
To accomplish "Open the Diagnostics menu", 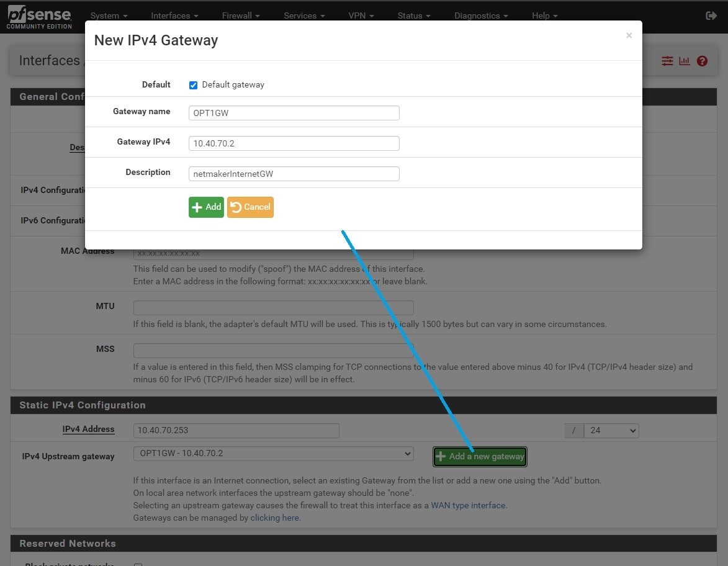I will point(481,16).
